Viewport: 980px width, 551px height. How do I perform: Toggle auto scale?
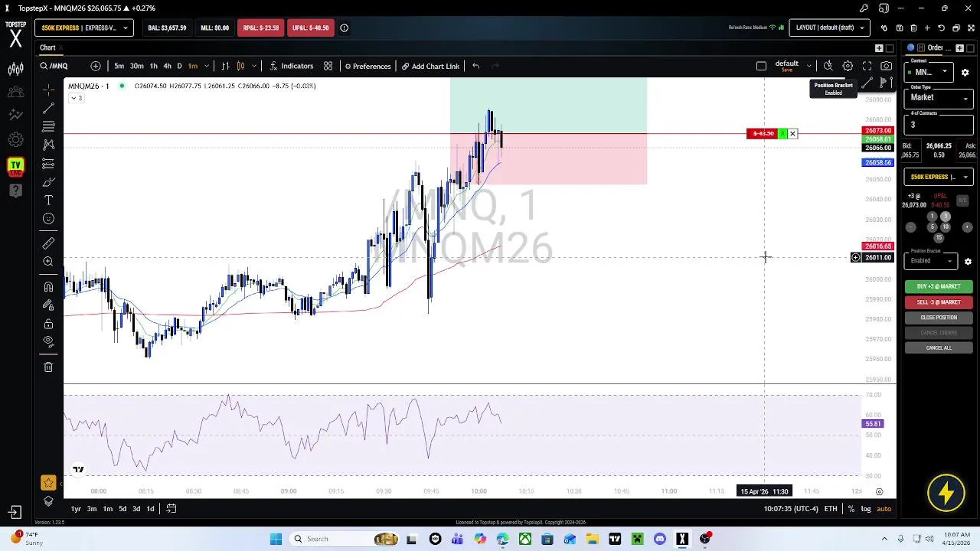tap(884, 509)
